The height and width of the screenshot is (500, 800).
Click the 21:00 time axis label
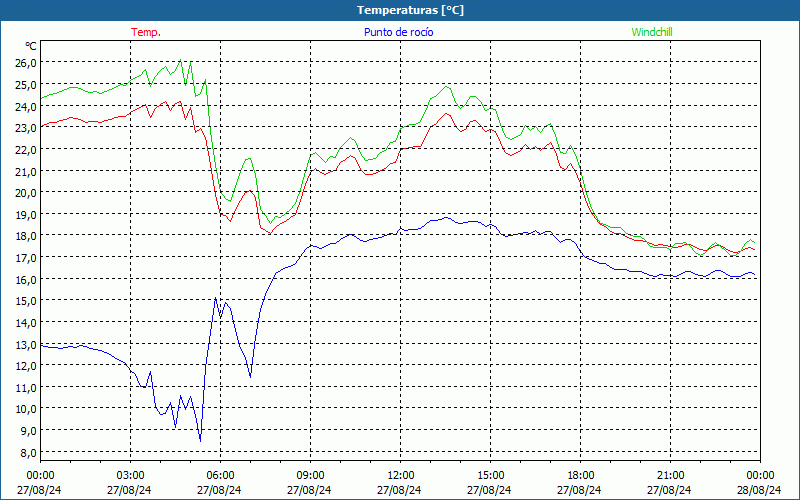[670, 476]
